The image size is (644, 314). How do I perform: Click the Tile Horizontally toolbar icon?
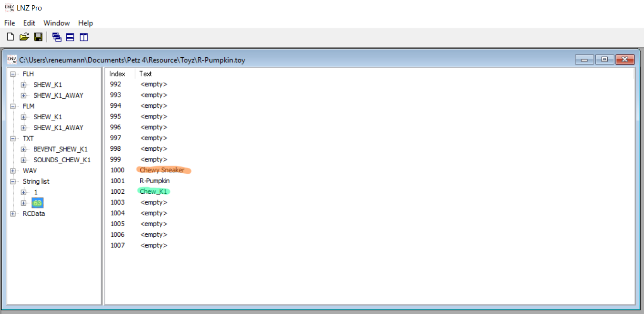[70, 37]
